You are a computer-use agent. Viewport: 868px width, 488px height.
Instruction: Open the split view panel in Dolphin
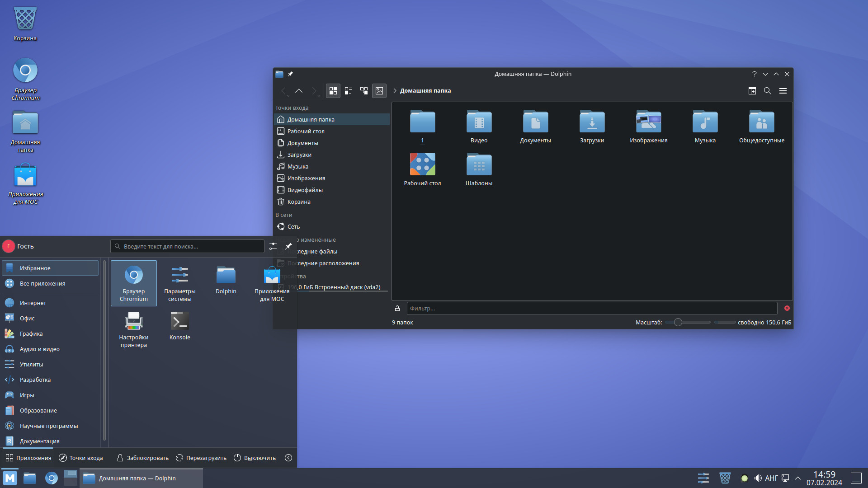pyautogui.click(x=752, y=90)
